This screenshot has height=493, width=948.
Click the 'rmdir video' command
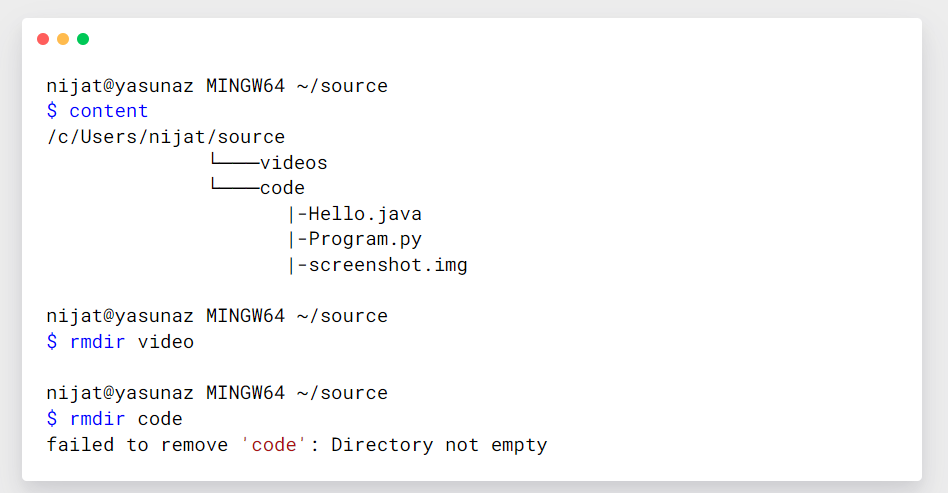click(131, 342)
